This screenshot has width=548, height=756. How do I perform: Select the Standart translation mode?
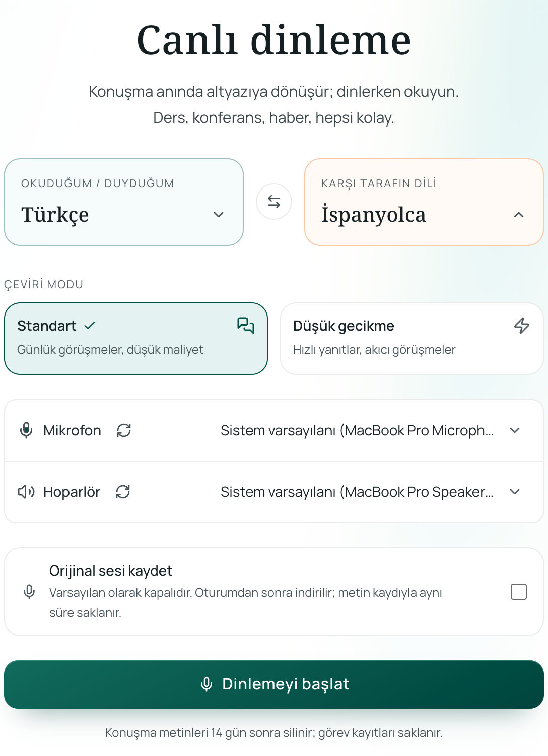point(136,339)
